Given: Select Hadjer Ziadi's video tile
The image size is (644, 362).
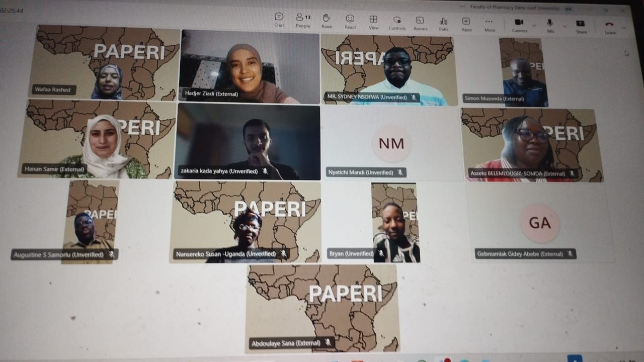Looking at the screenshot, I should [249, 66].
